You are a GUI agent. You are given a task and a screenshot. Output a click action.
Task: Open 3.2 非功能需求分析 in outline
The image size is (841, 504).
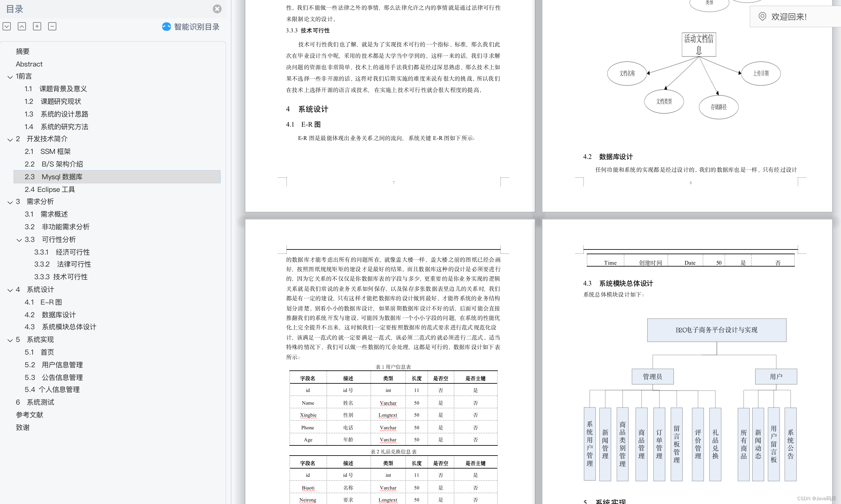pos(57,227)
